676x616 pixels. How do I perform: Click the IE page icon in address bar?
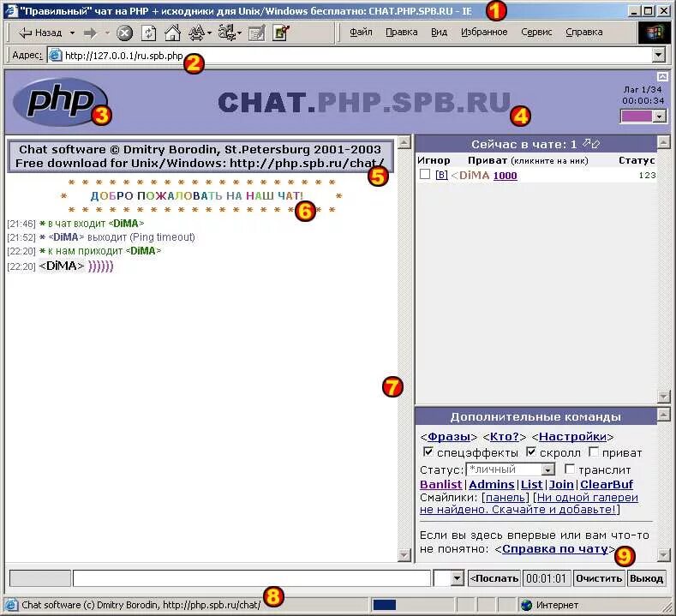[55, 55]
